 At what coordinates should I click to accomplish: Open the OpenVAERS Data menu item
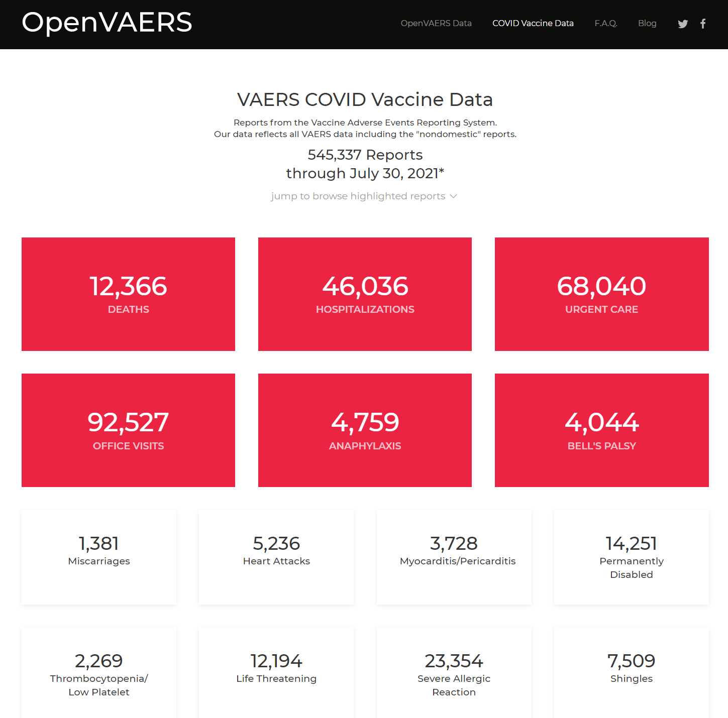436,23
